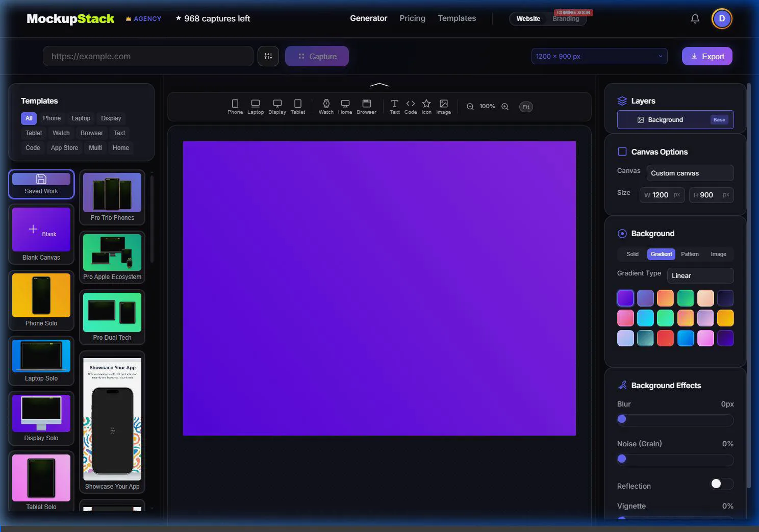Select the Pro Dual Tech template
Screen dimensions: 759x532
click(112, 317)
